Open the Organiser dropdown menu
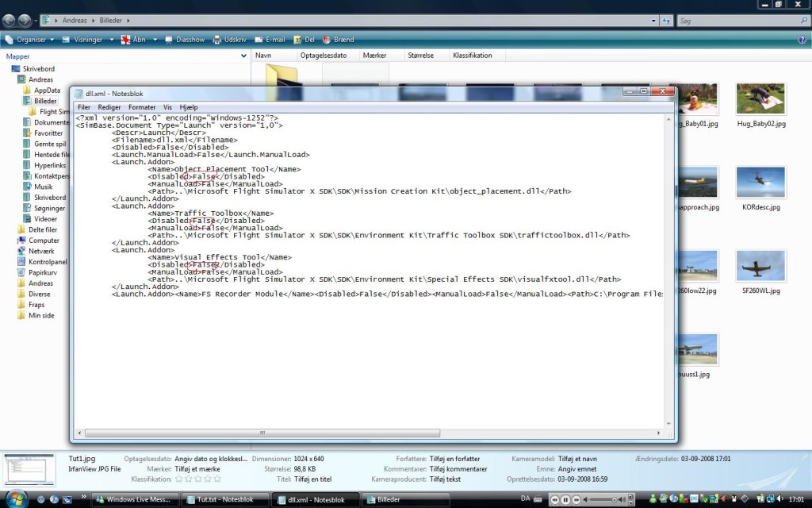812x508 pixels. click(x=31, y=40)
